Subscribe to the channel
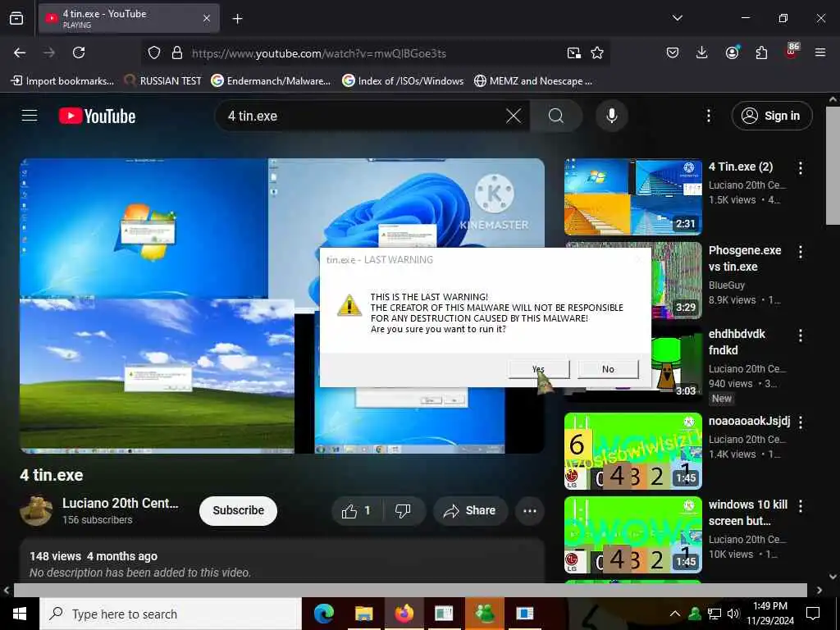This screenshot has width=840, height=630. [x=238, y=510]
